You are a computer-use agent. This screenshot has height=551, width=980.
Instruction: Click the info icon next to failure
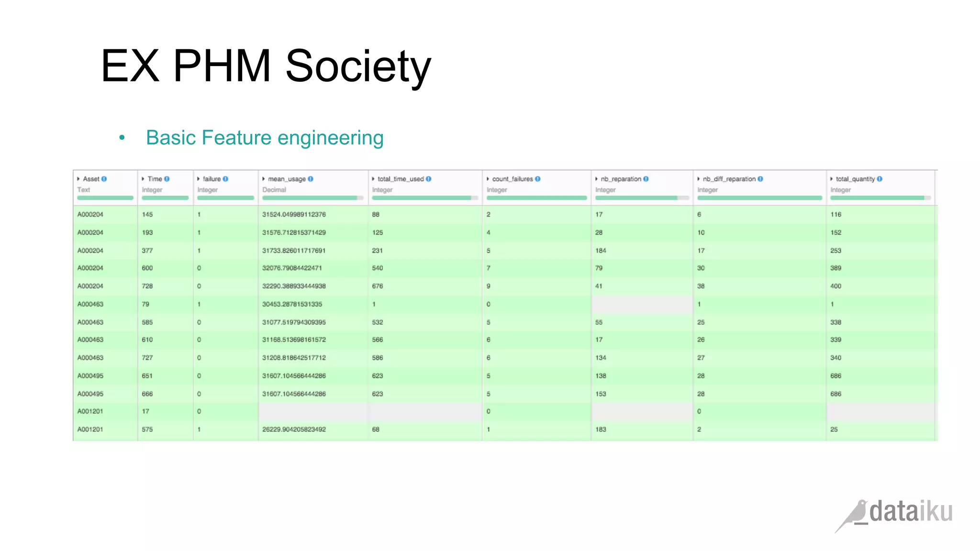point(225,179)
